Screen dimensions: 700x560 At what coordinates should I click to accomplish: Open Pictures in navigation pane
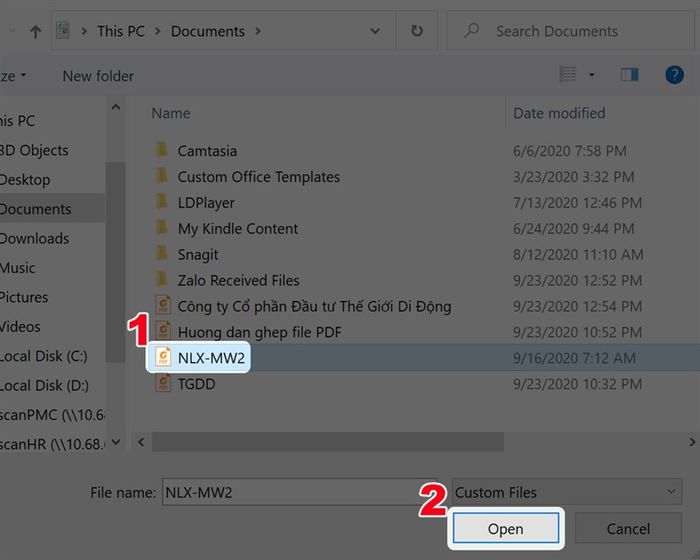tap(24, 297)
